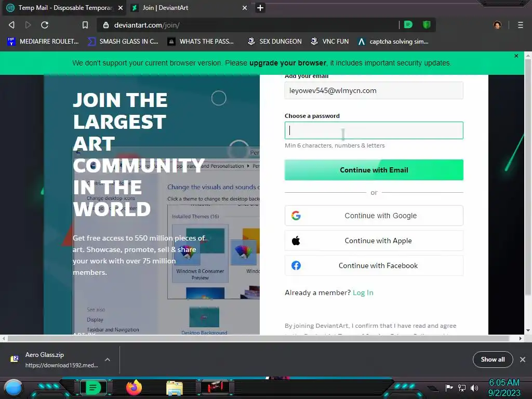Click the Action Center flag tray icon
Screen dimensions: 532x399
pyautogui.click(x=449, y=388)
